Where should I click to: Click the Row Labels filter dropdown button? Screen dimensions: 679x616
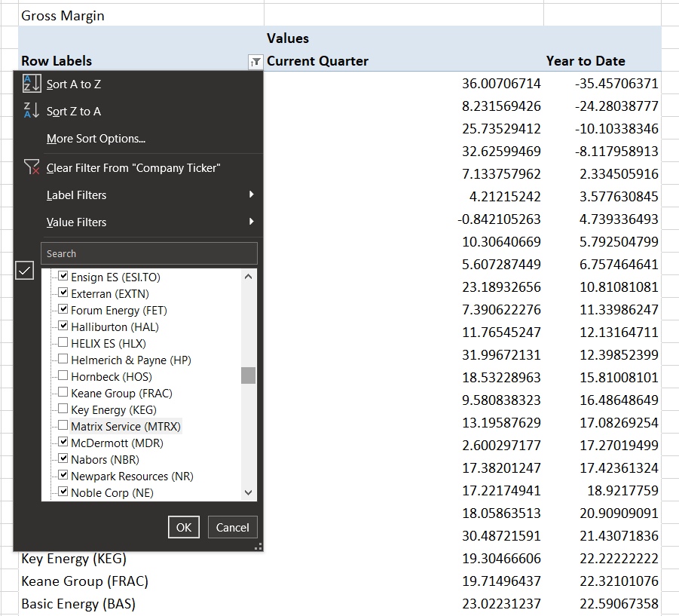pyautogui.click(x=255, y=62)
